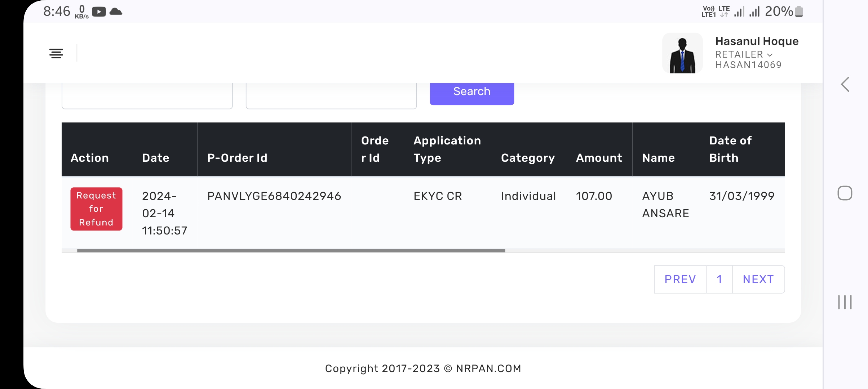Tap the cloud icon in status bar
The image size is (868, 389).
tap(116, 12)
